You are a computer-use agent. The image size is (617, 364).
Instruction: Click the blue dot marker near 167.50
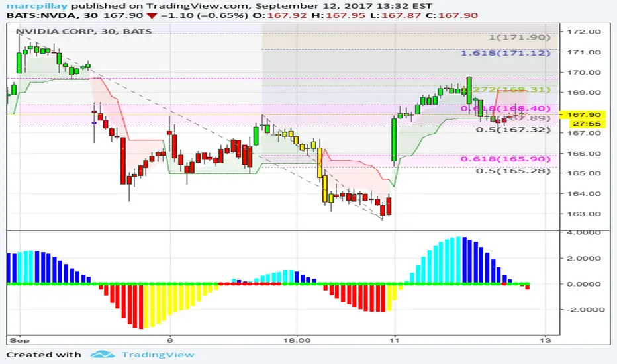[94, 123]
